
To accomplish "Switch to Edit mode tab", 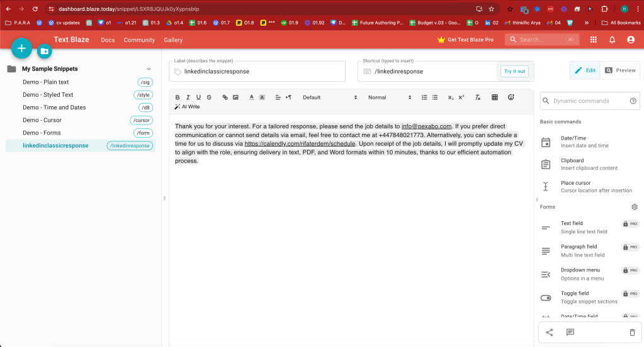I will pyautogui.click(x=585, y=70).
